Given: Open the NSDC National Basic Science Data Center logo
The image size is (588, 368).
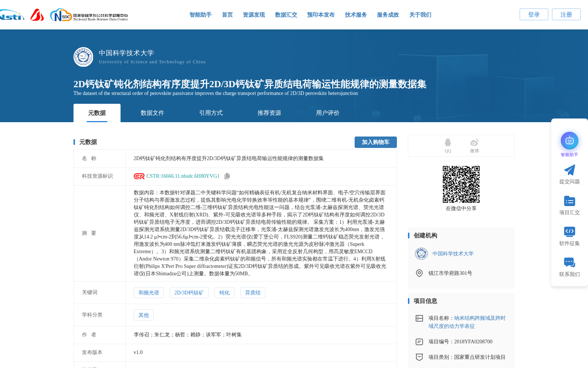Looking at the screenshot, I should pos(89,15).
